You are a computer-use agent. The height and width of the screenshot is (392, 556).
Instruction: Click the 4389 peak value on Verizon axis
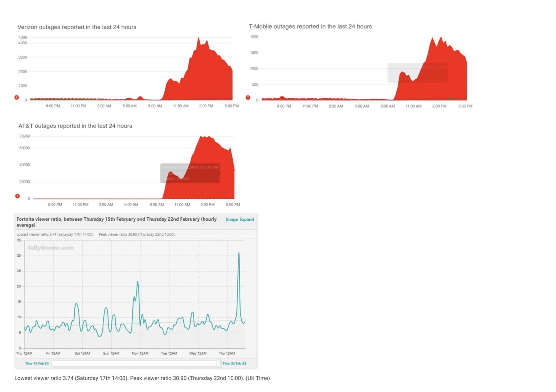(23, 37)
